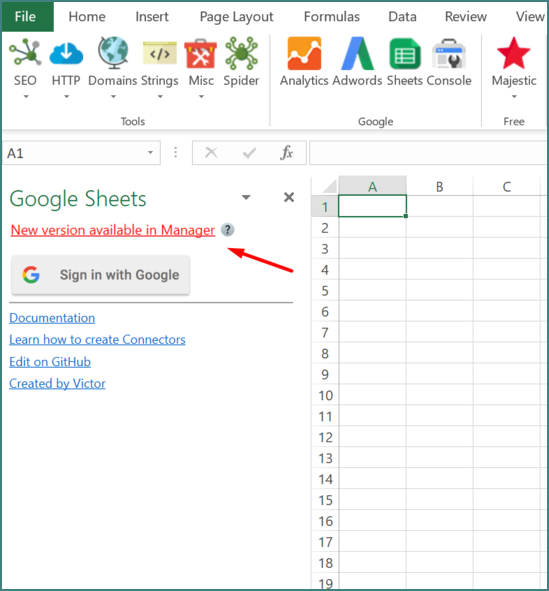Open the Misc toolbox icon
The height and width of the screenshot is (591, 549).
pyautogui.click(x=200, y=54)
